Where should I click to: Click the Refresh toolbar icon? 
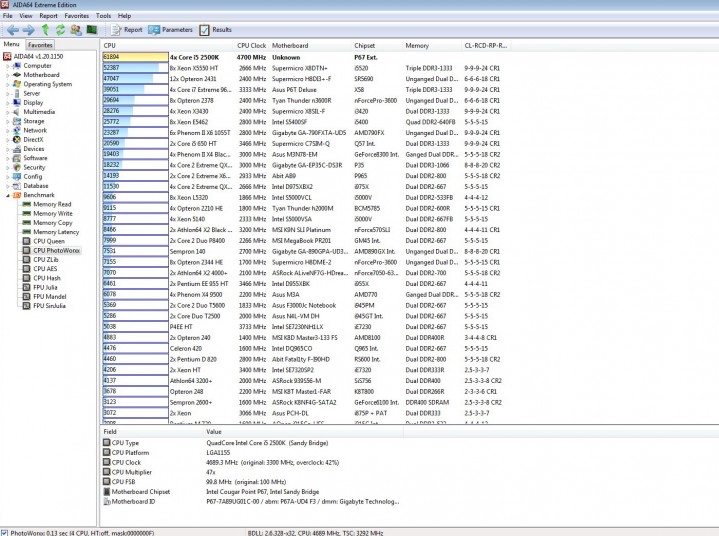[60, 30]
